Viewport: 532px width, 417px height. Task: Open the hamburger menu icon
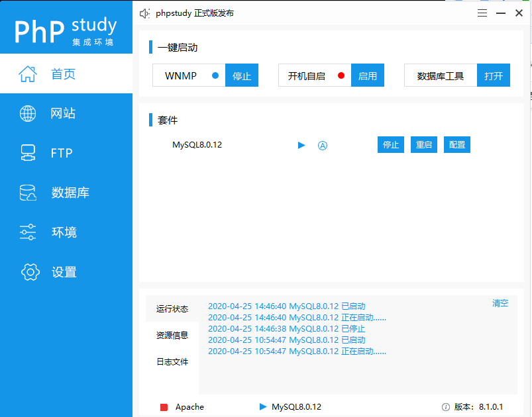482,13
